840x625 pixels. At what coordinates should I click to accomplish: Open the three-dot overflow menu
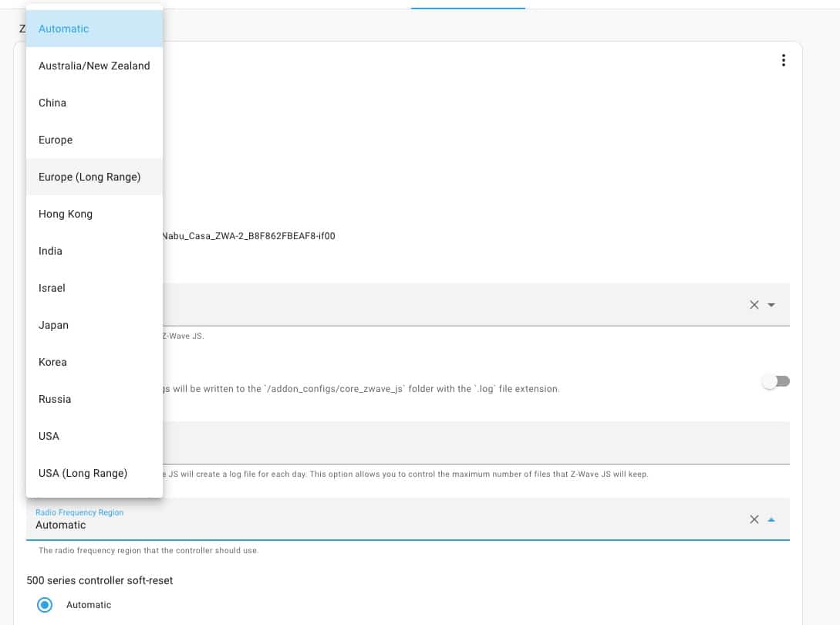(783, 60)
